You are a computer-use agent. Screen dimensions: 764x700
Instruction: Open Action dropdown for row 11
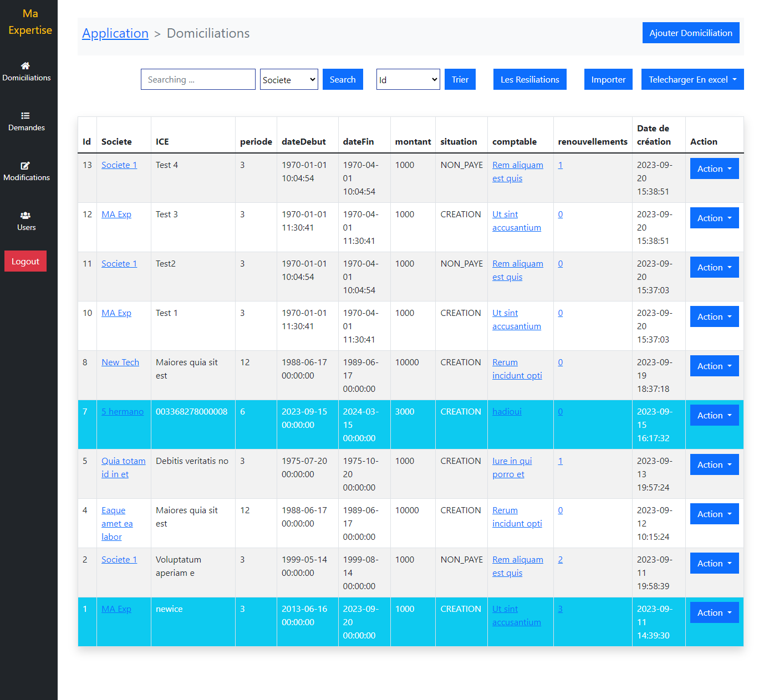click(x=715, y=267)
